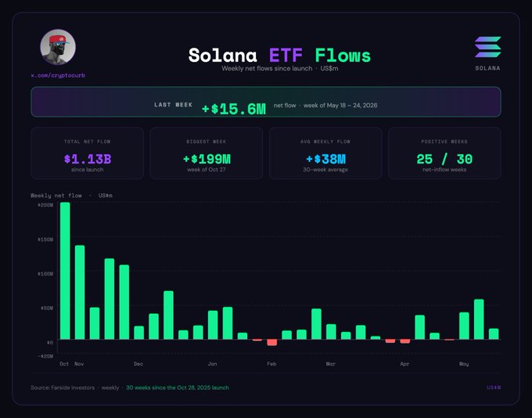
Task: Click the Solana logo icon
Action: coord(488,47)
